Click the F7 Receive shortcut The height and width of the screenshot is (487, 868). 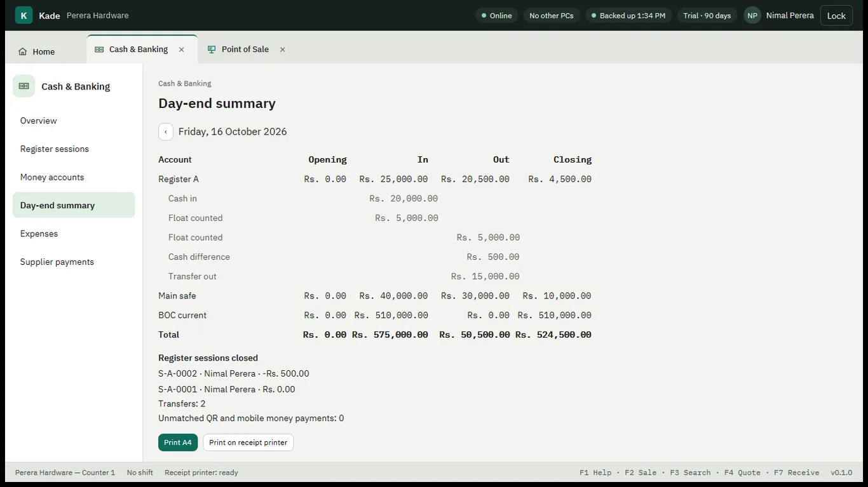796,472
